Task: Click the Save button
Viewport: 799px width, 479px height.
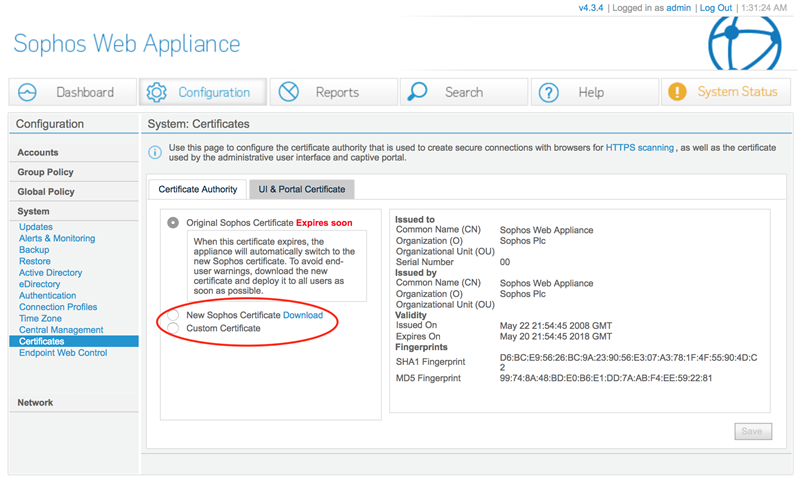Action: [753, 431]
